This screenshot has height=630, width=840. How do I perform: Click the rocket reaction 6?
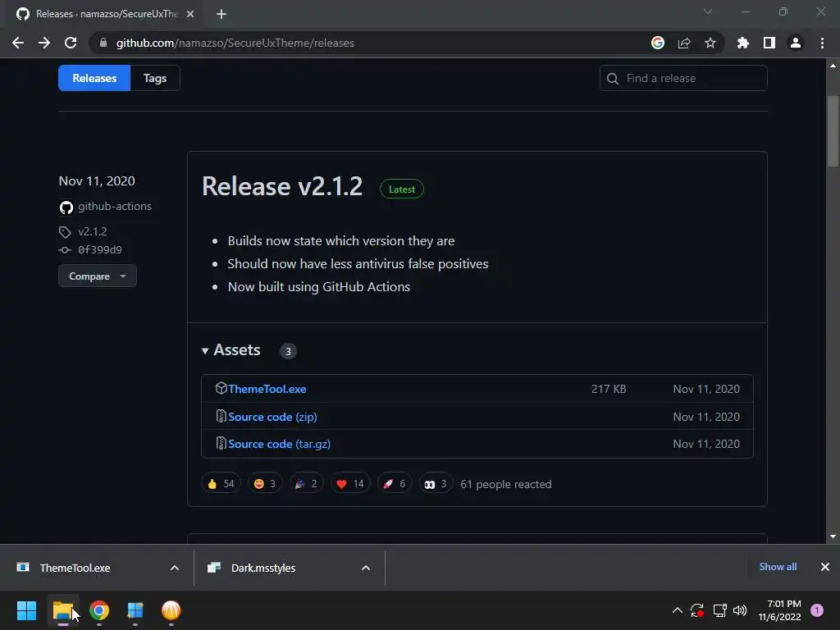click(x=395, y=484)
